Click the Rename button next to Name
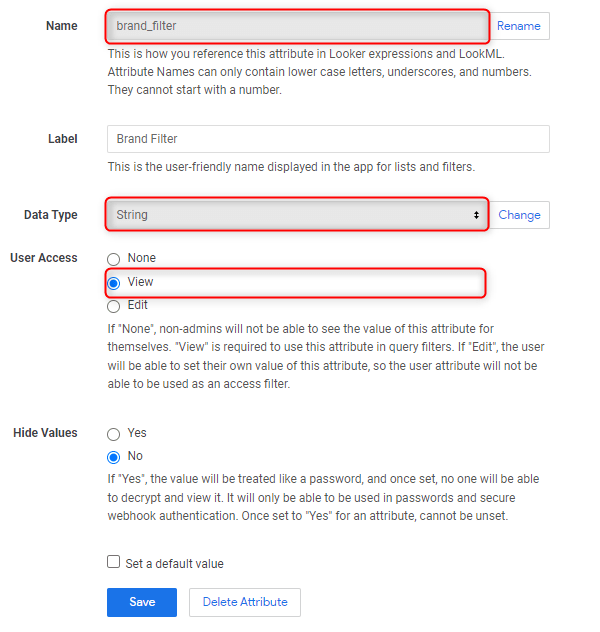The image size is (600, 632). pyautogui.click(x=519, y=26)
